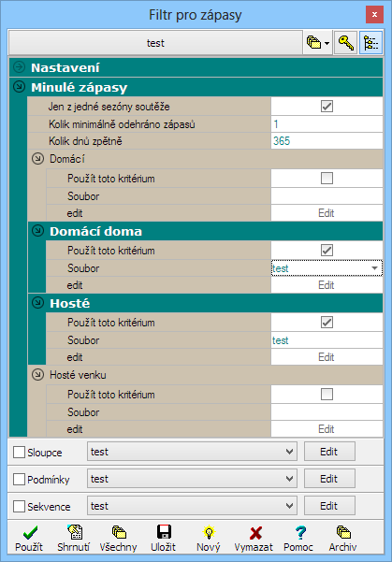Viewport: 392px width, 562px height.
Task: Click Edit button next to Sloupce
Action: 329,452
